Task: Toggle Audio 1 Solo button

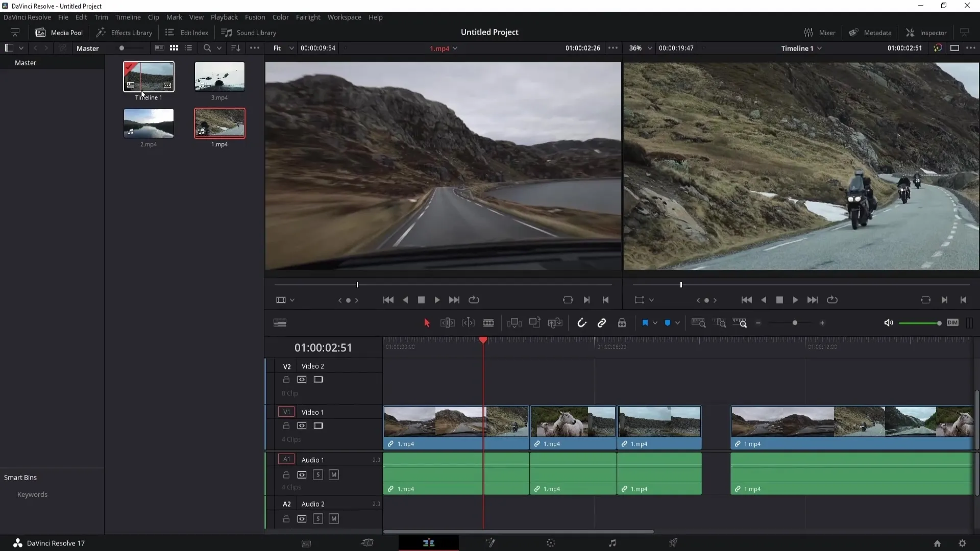Action: pyautogui.click(x=318, y=474)
